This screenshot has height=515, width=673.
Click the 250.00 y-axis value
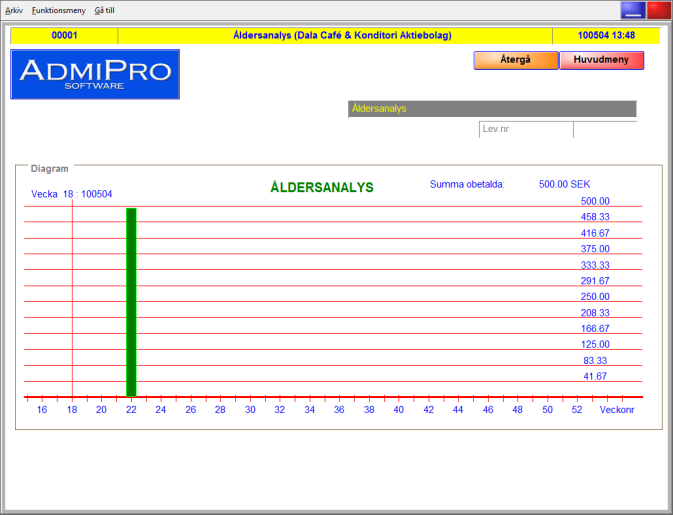click(x=595, y=297)
